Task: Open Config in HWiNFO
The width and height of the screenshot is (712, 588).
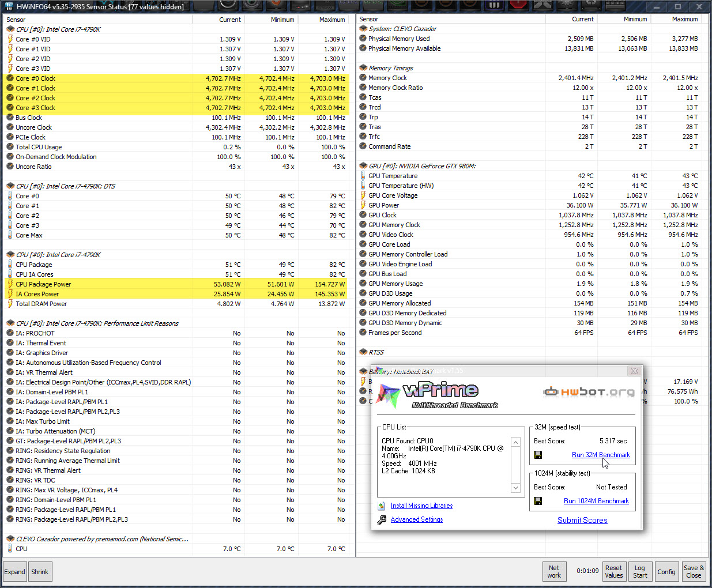Action: tap(666, 571)
